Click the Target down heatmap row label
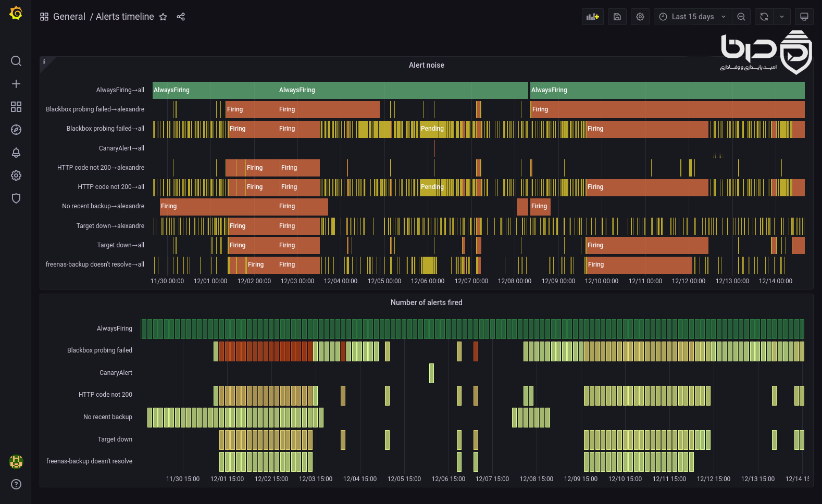The height and width of the screenshot is (504, 822). pos(115,439)
